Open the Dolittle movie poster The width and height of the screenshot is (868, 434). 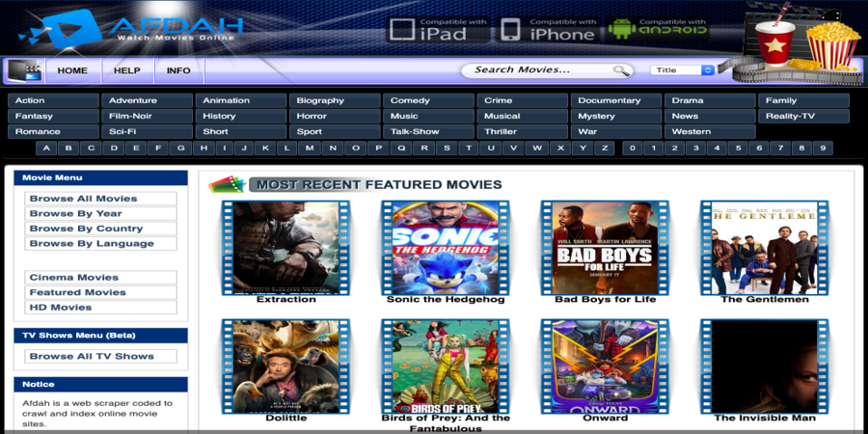[285, 366]
